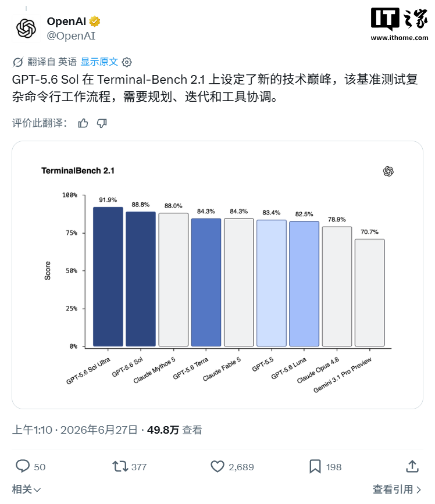
Task: Like the post with heart icon
Action: point(217,466)
